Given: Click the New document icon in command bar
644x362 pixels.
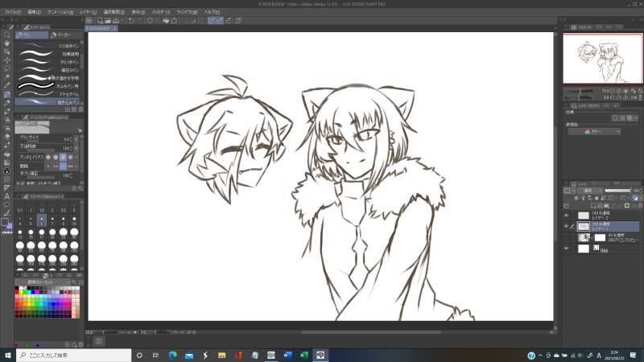Looking at the screenshot, I should [100, 20].
